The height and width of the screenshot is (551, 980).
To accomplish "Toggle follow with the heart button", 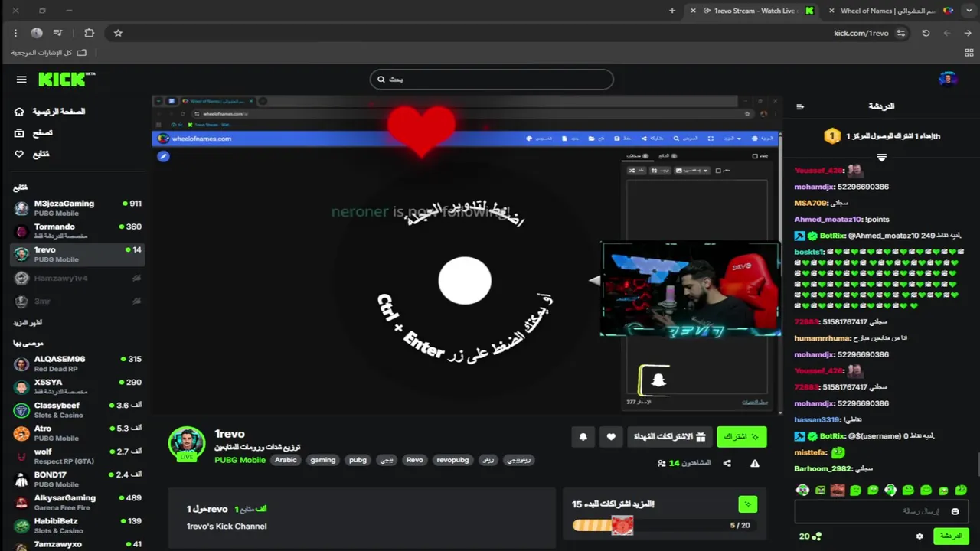I will coord(610,436).
